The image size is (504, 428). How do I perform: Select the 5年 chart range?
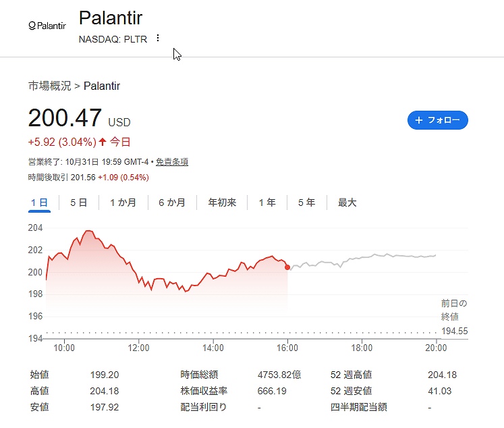click(x=306, y=203)
